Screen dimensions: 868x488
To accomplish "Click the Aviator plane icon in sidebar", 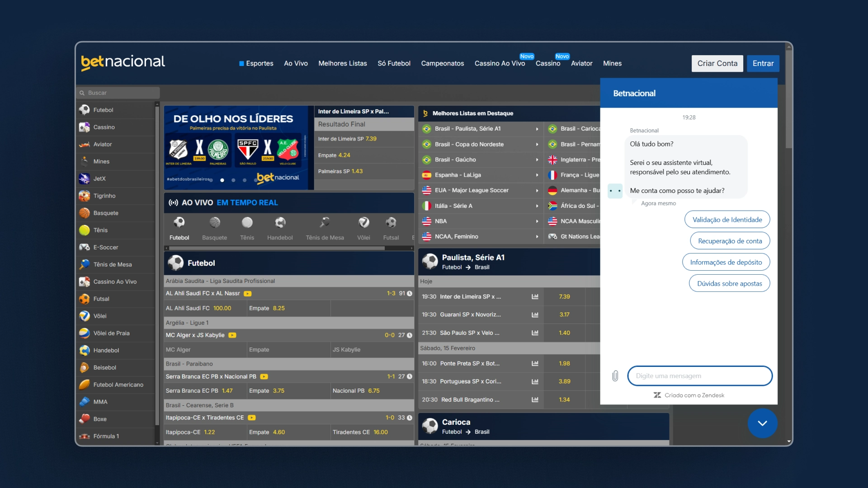I will (85, 145).
